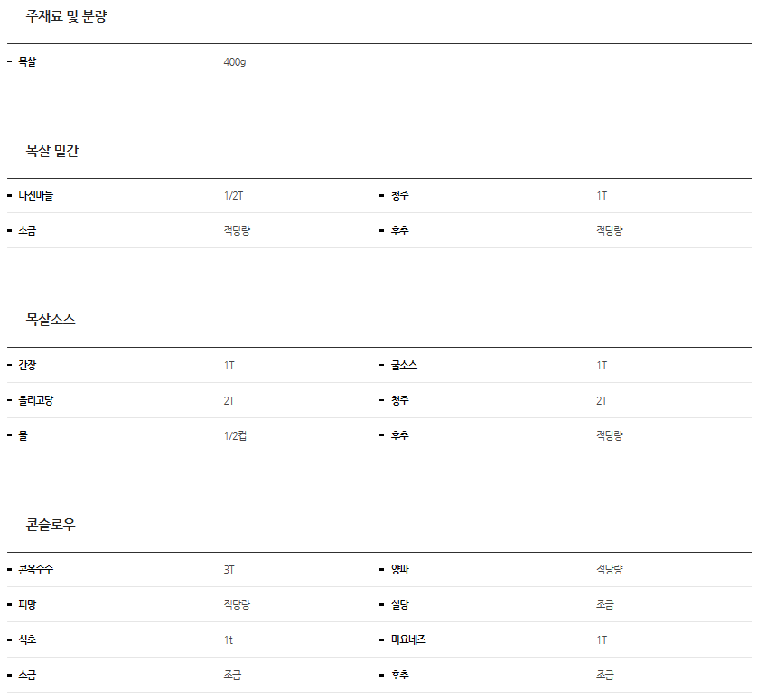This screenshot has height=700, width=757.
Task: Select the 목살 밑간 section heading
Action: [52, 151]
